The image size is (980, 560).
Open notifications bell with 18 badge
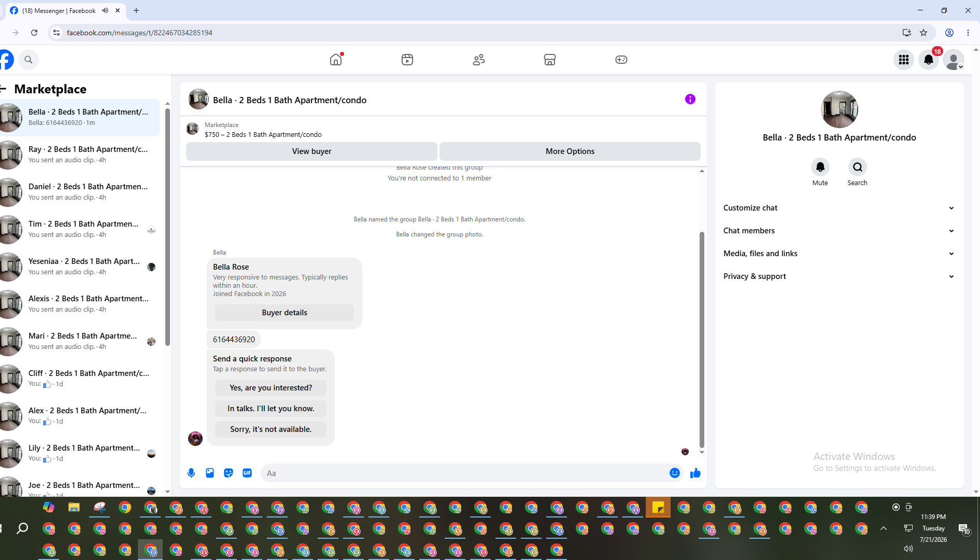click(x=929, y=60)
